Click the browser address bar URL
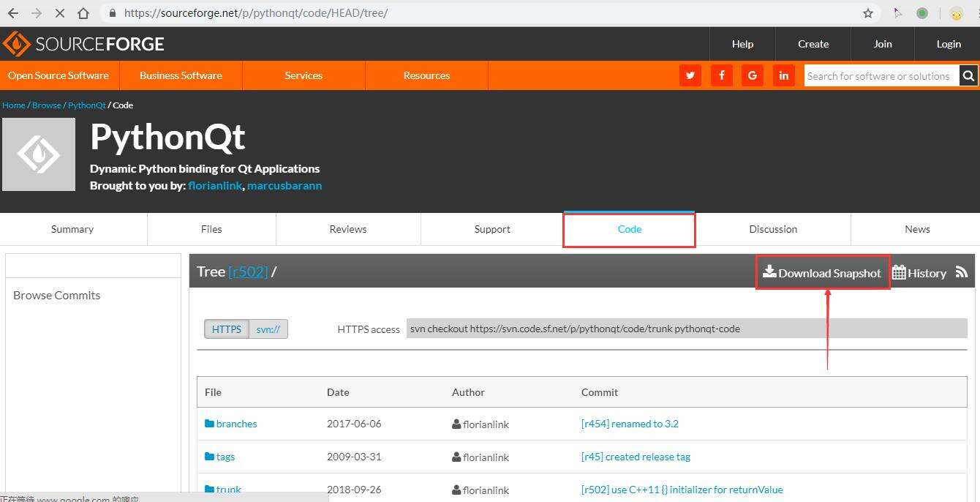The image size is (980, 502). pyautogui.click(x=256, y=13)
